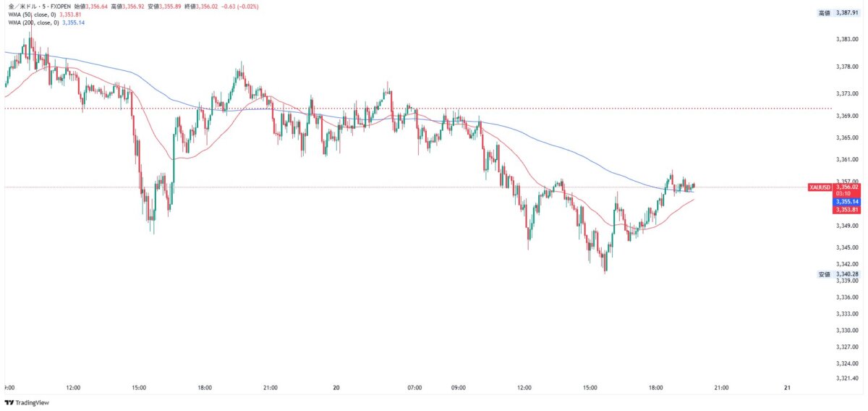The image size is (868, 411).
Task: Click the 09:00 time axis label
Action: point(460,388)
